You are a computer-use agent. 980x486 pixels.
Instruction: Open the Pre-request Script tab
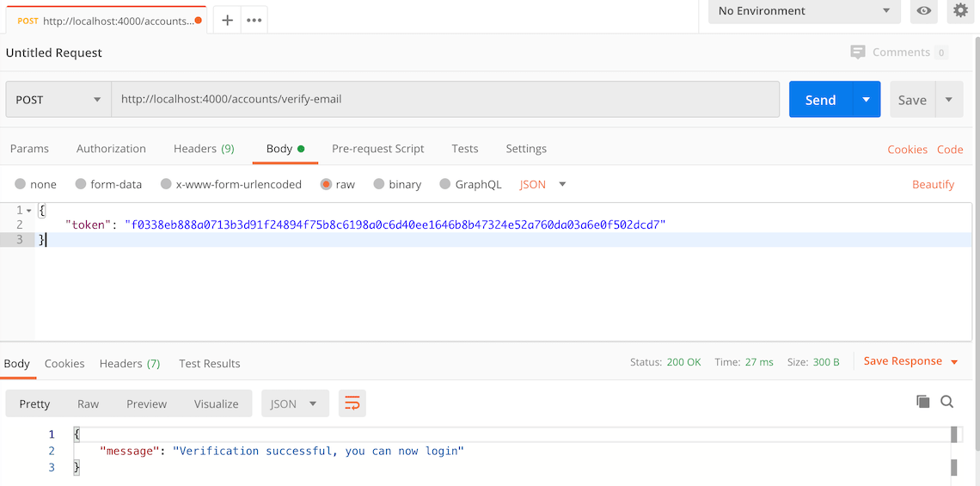[x=378, y=148]
